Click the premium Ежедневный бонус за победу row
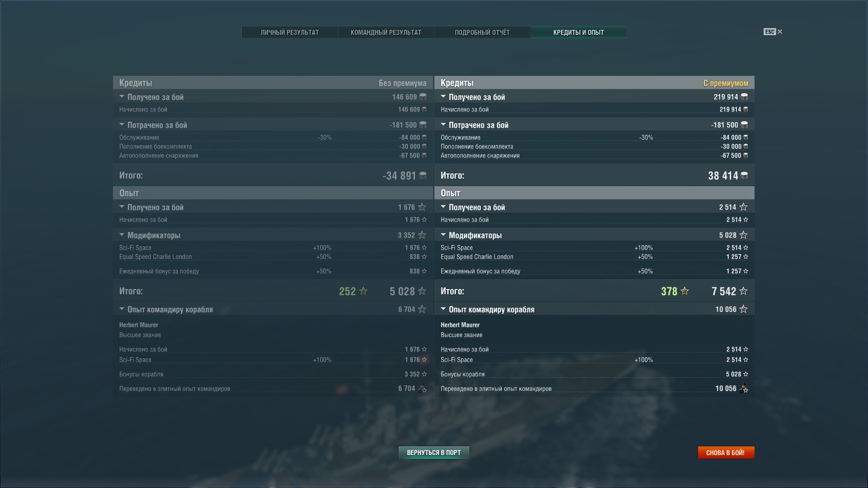The width and height of the screenshot is (868, 488). (594, 271)
